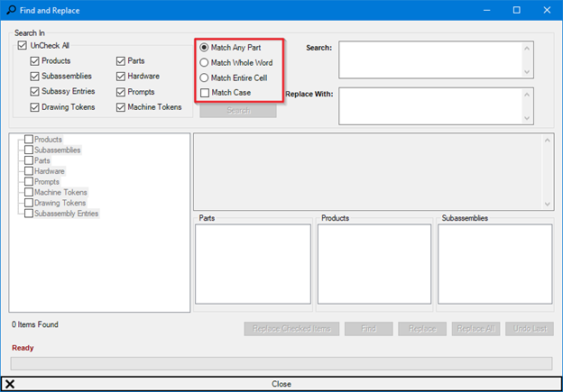The height and width of the screenshot is (392, 563).
Task: Click the Replace All button
Action: pos(475,329)
